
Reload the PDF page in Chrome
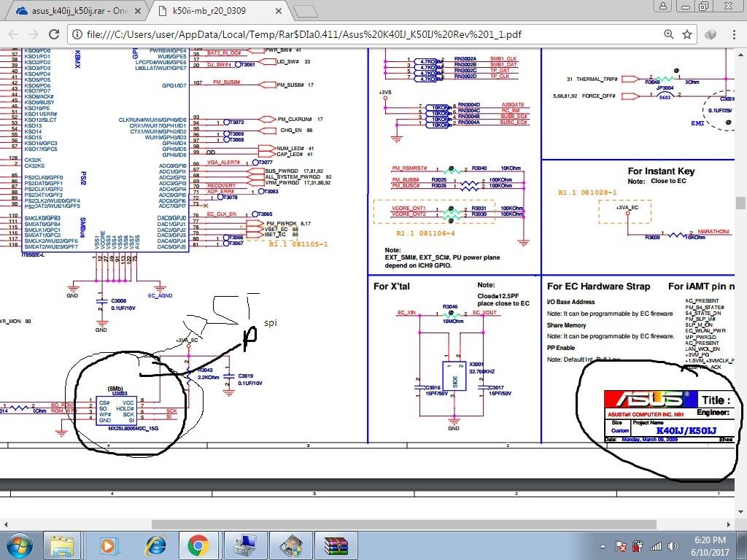pyautogui.click(x=55, y=34)
